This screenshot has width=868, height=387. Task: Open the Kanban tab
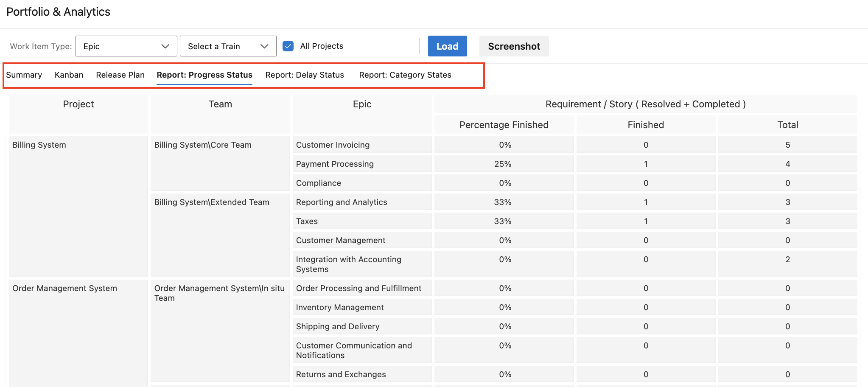69,75
